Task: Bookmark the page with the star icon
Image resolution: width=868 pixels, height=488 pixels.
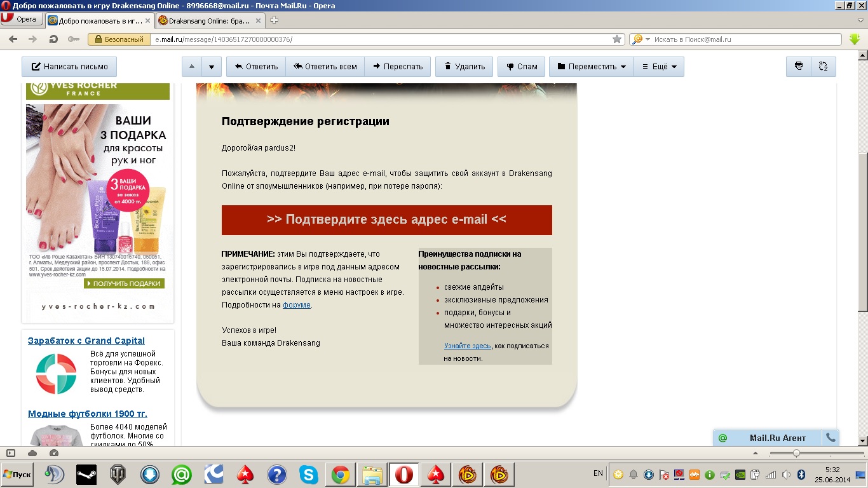Action: click(x=617, y=39)
